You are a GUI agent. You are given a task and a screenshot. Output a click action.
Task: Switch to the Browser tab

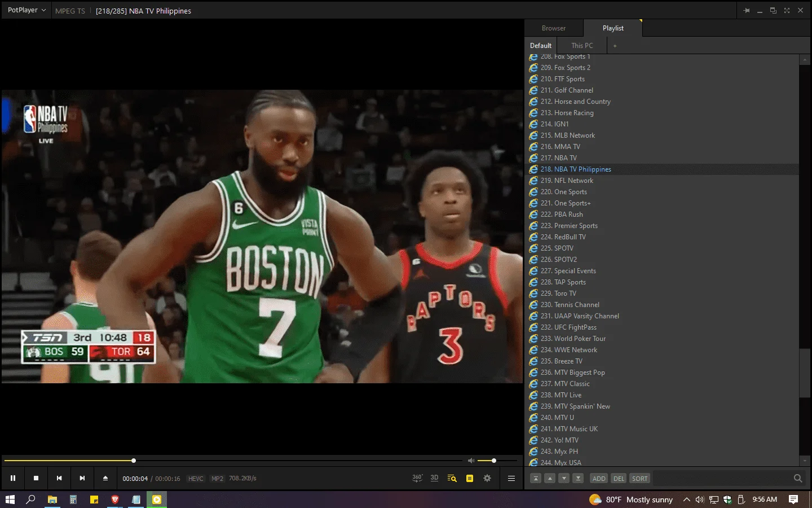554,28
